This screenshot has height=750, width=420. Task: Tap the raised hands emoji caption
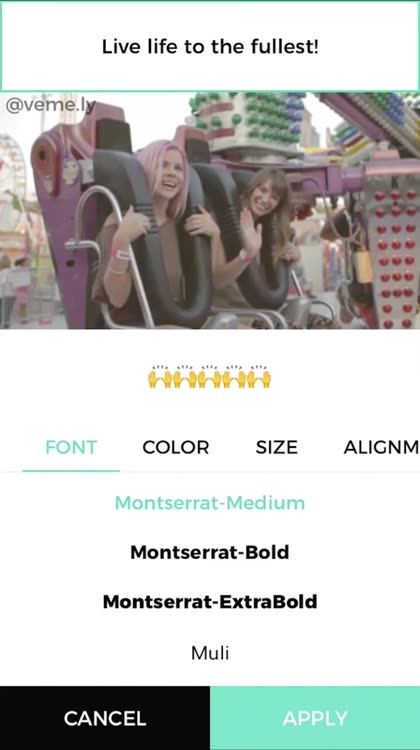(210, 377)
